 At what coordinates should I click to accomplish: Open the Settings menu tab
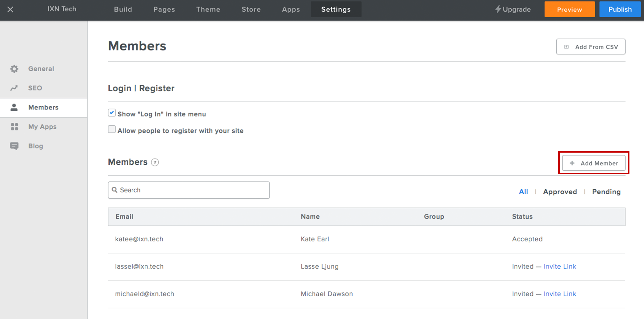pos(336,9)
